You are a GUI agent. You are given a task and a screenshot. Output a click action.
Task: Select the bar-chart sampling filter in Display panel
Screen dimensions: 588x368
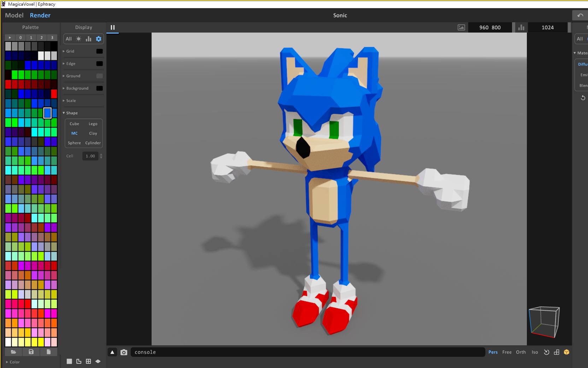[88, 39]
